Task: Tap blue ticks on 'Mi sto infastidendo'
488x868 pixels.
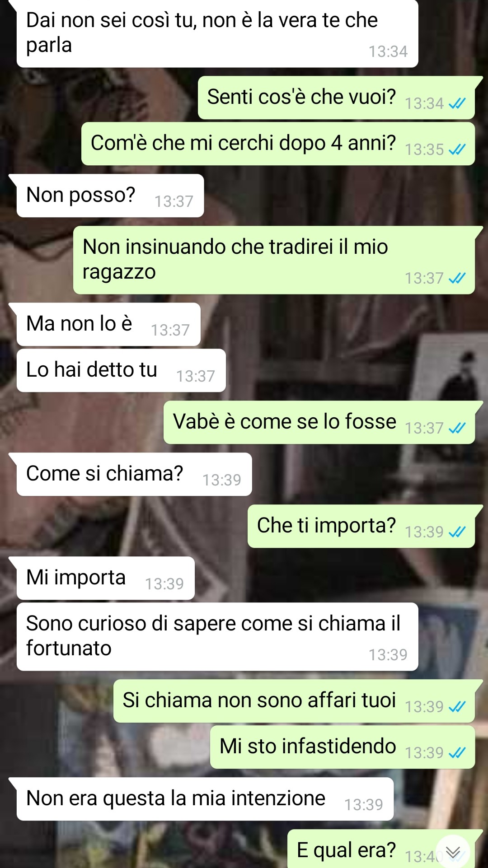Action: click(457, 753)
